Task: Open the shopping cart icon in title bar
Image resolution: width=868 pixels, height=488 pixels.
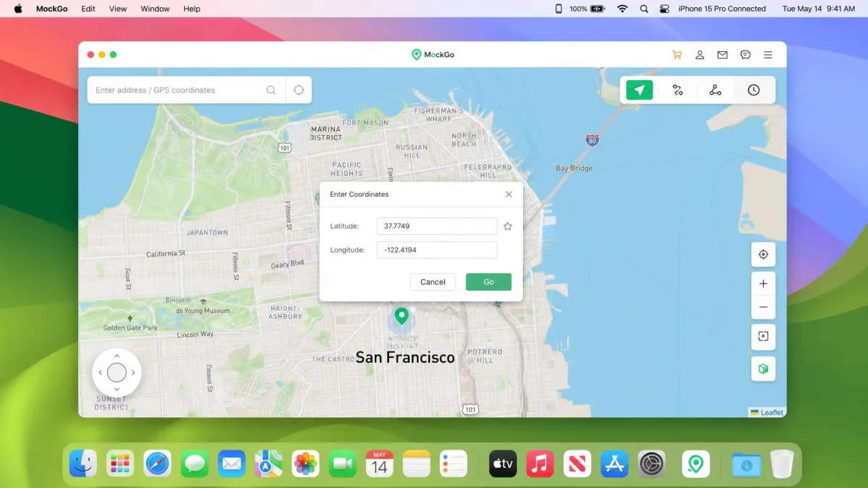Action: [x=677, y=55]
